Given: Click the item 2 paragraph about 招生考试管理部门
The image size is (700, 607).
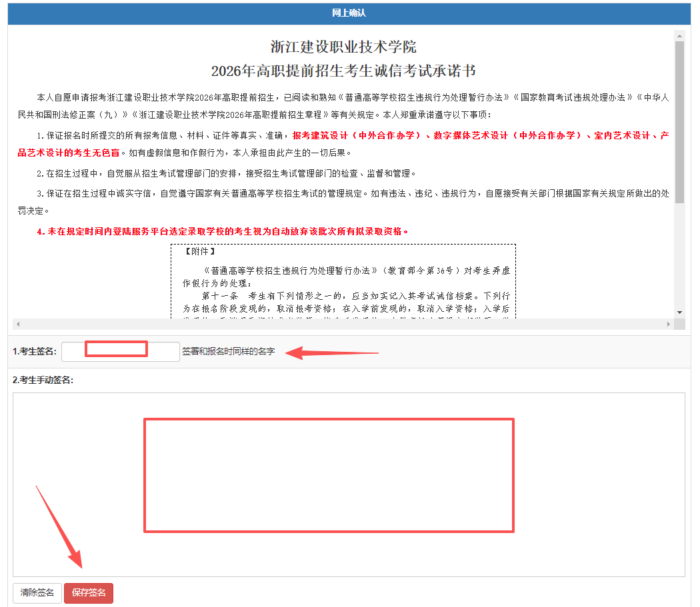Looking at the screenshot, I should 227,173.
